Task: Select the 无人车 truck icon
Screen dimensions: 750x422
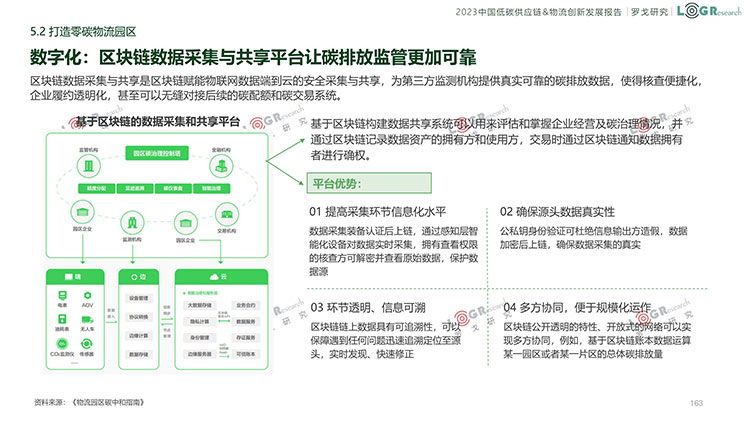Action: (x=87, y=320)
